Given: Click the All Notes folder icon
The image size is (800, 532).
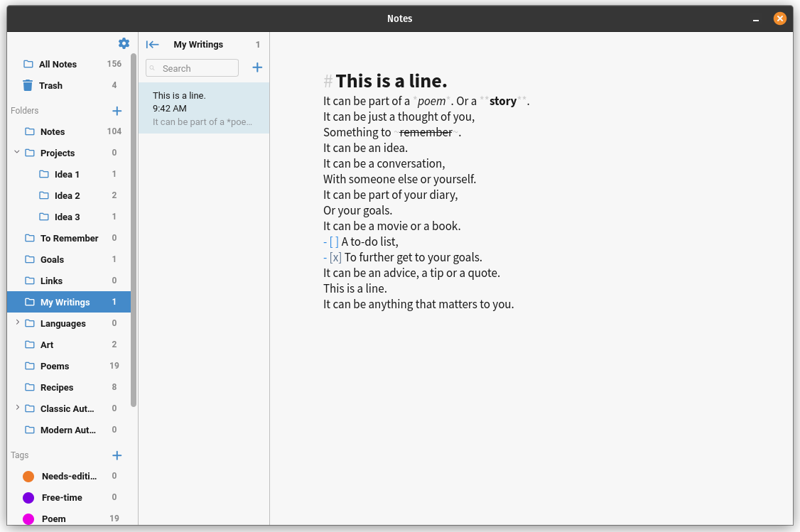Looking at the screenshot, I should click(x=28, y=64).
